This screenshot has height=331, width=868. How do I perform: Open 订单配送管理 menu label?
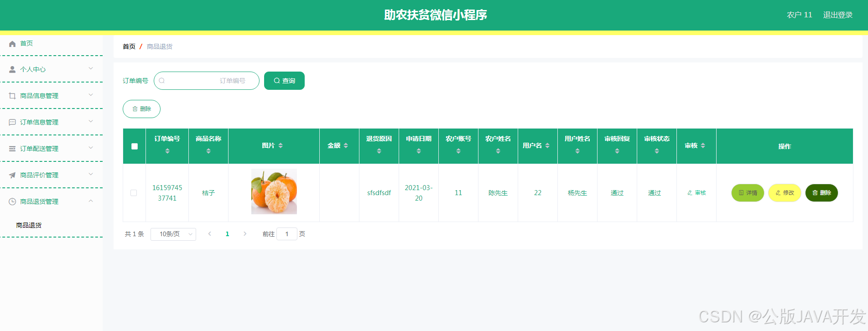[39, 149]
